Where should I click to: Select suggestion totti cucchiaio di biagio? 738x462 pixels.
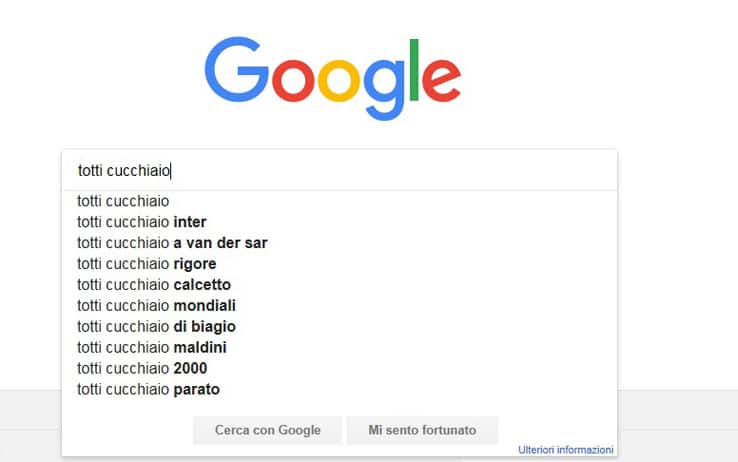pyautogui.click(x=339, y=327)
